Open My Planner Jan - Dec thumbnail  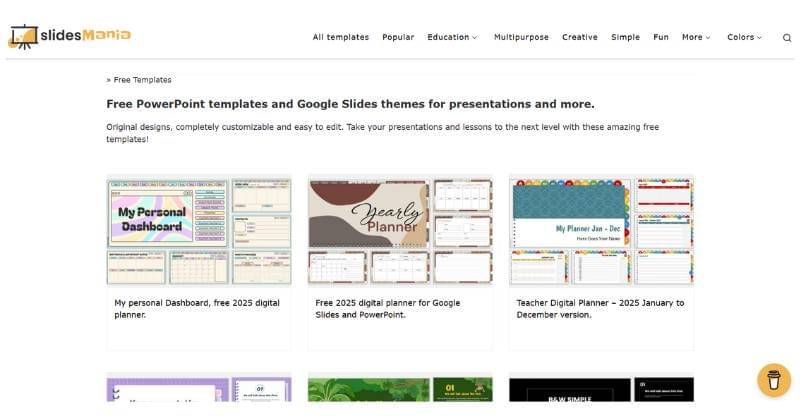click(601, 231)
